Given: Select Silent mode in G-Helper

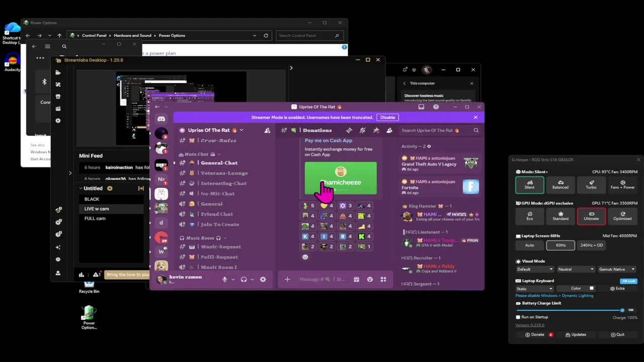Looking at the screenshot, I should (x=529, y=185).
